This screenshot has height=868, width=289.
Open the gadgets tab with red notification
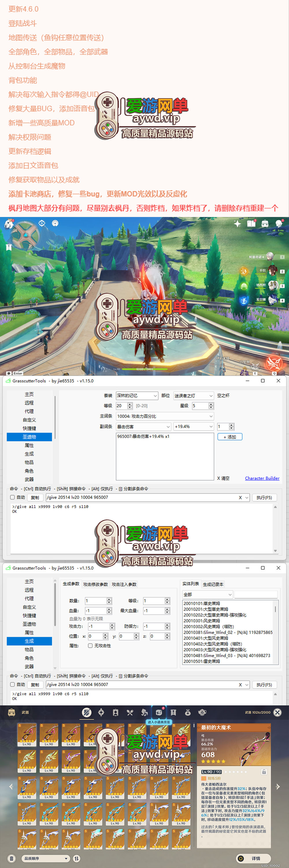159,712
